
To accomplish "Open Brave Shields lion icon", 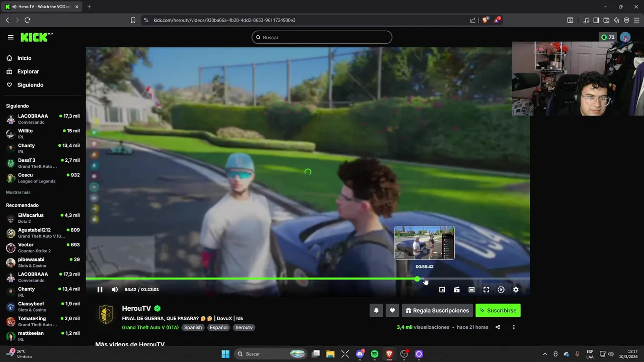I will pyautogui.click(x=486, y=20).
